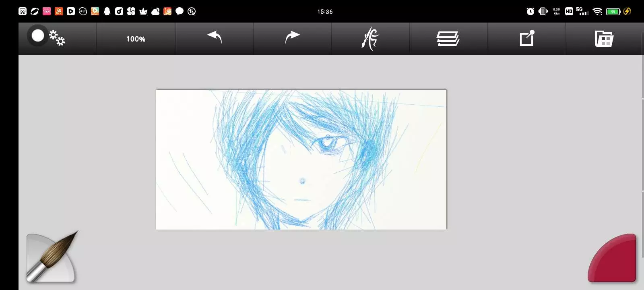Open the painting gallery
This screenshot has width=644, height=290.
click(x=604, y=39)
